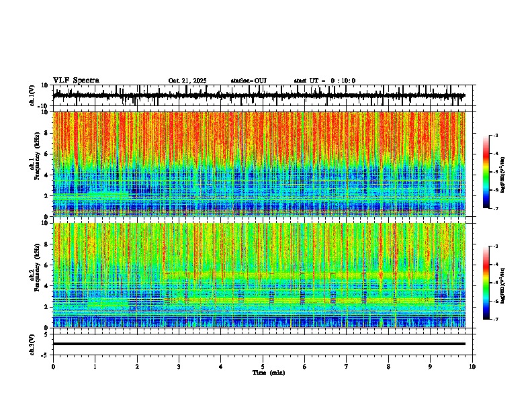The width and height of the screenshot is (532, 411).
Task: Click the ch.2 log(PSD) colorbar label
Action: pyautogui.click(x=503, y=285)
